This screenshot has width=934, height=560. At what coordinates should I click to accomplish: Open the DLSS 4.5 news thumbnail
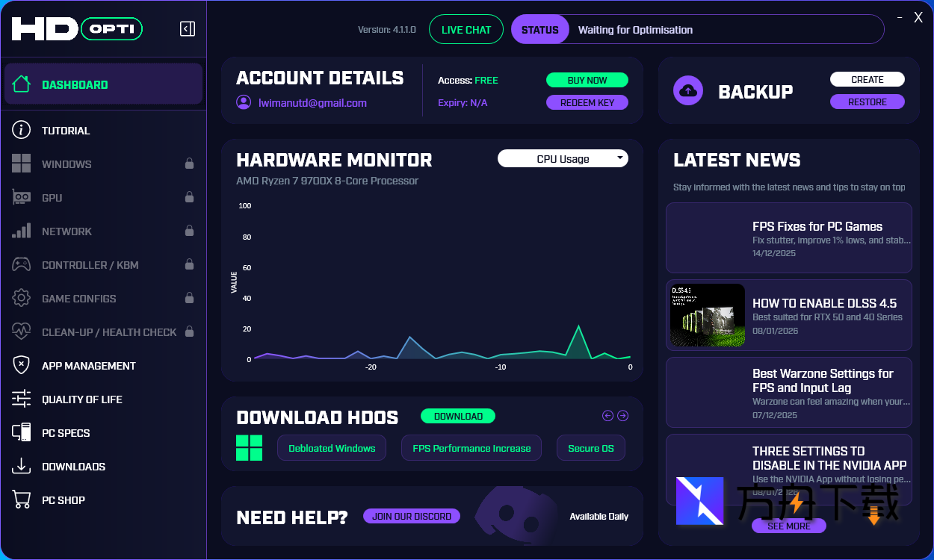[x=708, y=315]
